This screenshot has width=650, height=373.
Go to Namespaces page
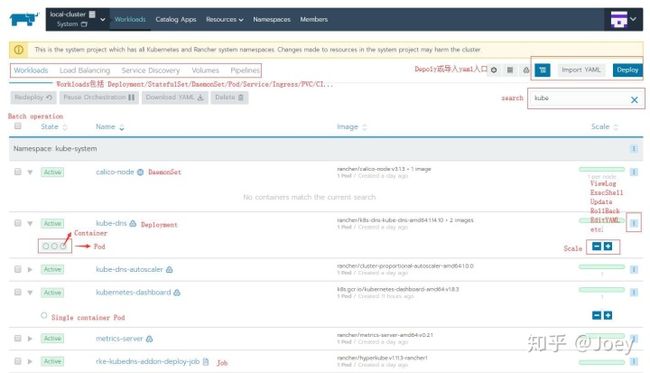coord(272,19)
